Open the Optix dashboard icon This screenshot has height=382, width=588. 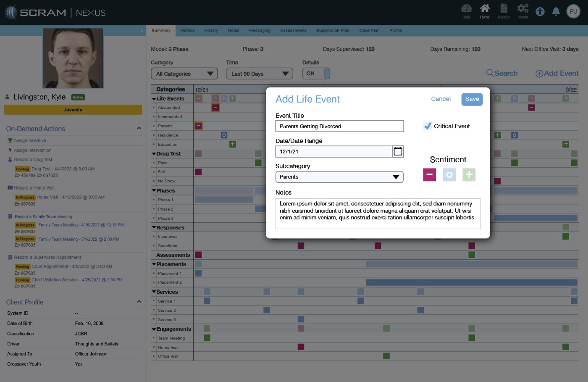(466, 9)
